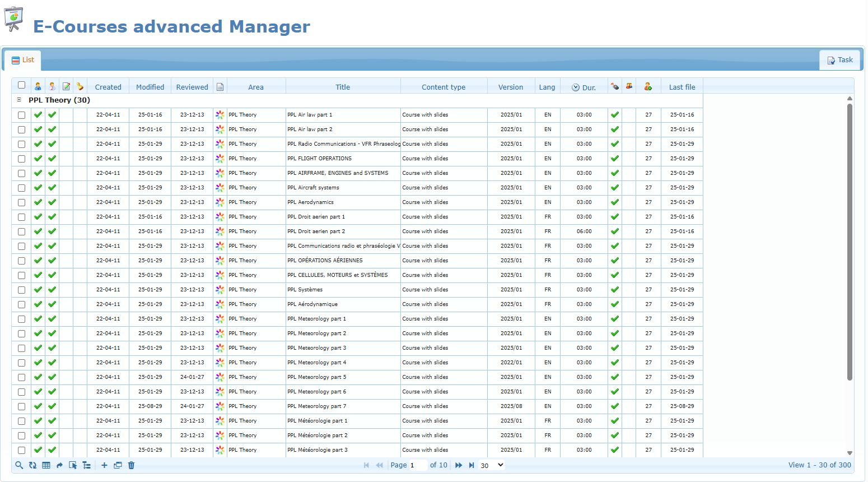Click the edit note icon column header
Image resolution: width=868 pixels, height=482 pixels.
66,86
